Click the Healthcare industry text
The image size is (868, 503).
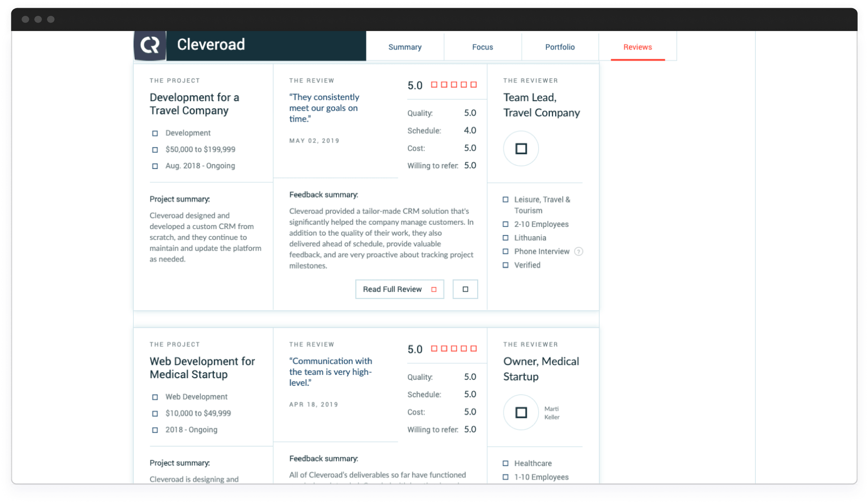(533, 463)
